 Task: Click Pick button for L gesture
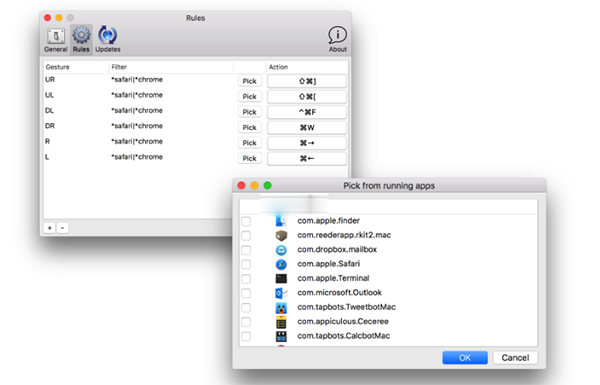[249, 158]
